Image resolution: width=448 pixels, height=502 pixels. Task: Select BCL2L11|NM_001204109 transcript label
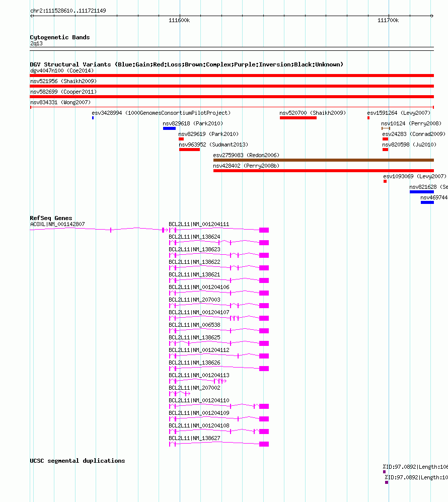tap(199, 413)
